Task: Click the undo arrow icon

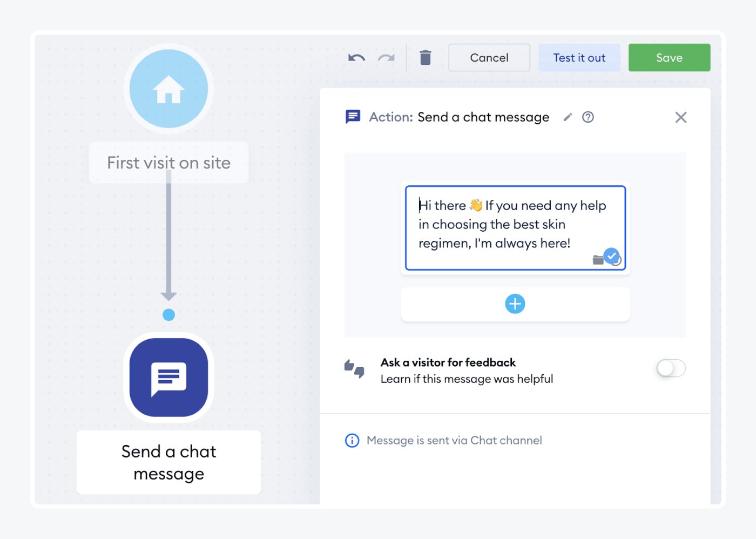Action: tap(356, 57)
